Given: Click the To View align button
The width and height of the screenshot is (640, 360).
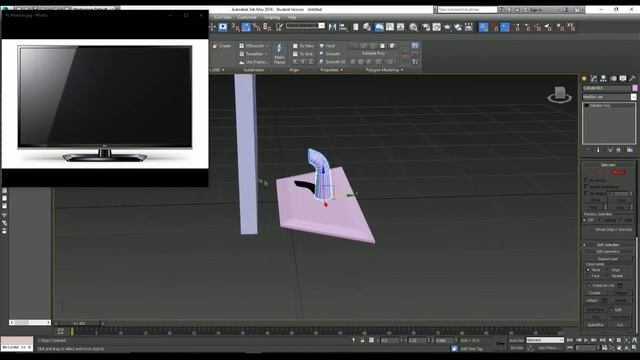Looking at the screenshot, I should (x=303, y=46).
